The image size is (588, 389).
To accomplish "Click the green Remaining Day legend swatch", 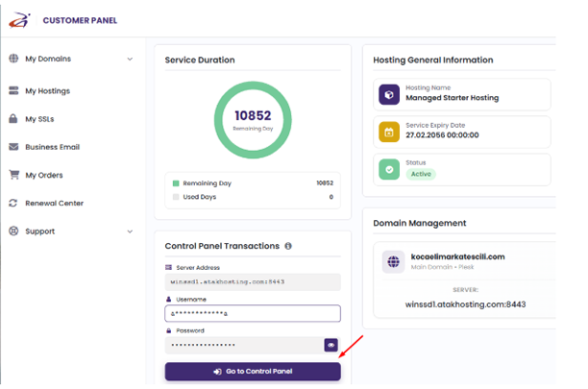I will (x=176, y=183).
